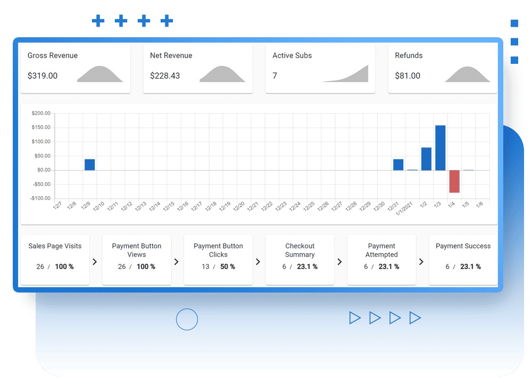Image resolution: width=532 pixels, height=392 pixels.
Task: Select the Active Subs card title
Action: pyautogui.click(x=292, y=55)
